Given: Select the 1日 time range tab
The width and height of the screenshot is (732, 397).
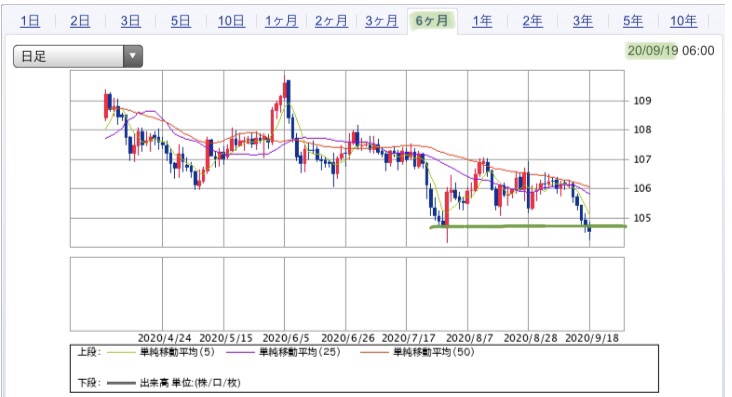Looking at the screenshot, I should pos(30,21).
